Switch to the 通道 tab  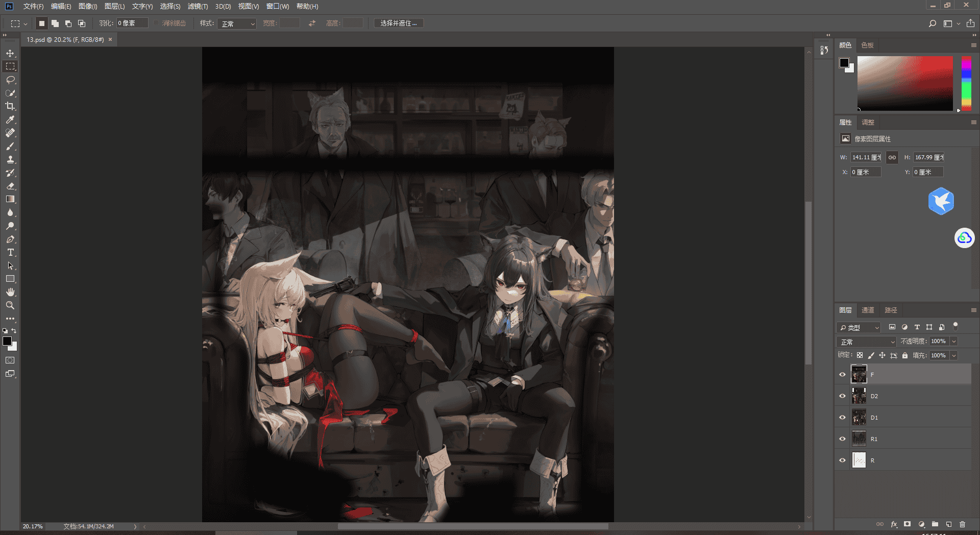868,310
